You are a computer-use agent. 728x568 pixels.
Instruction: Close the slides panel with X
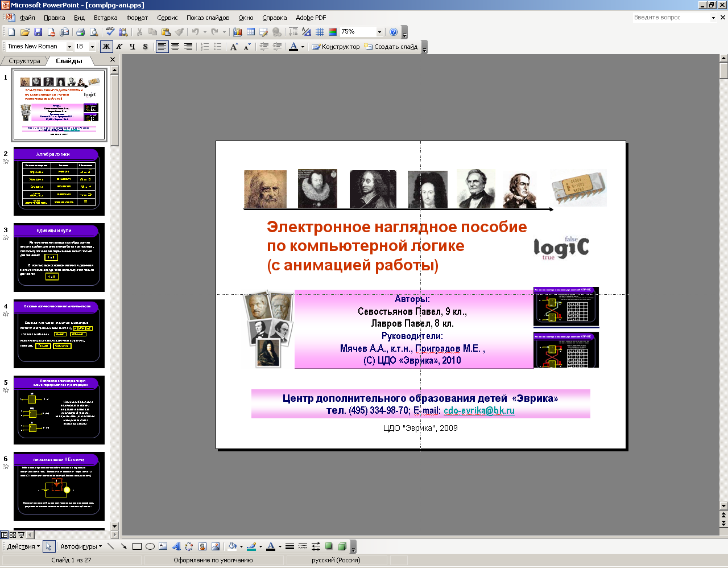(113, 60)
